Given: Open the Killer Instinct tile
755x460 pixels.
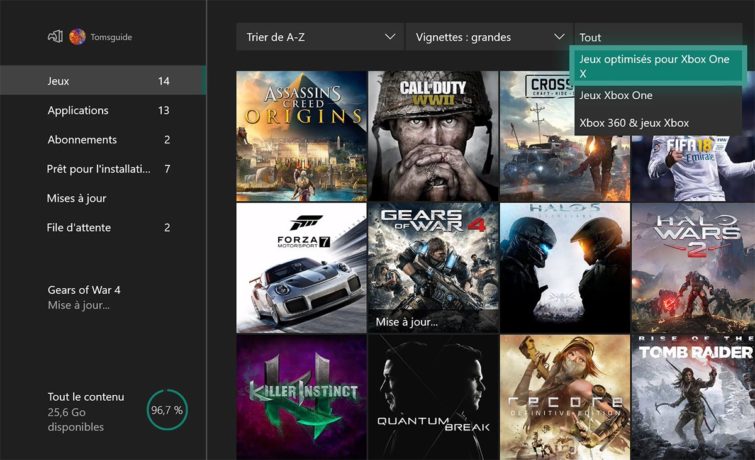Looking at the screenshot, I should point(301,397).
